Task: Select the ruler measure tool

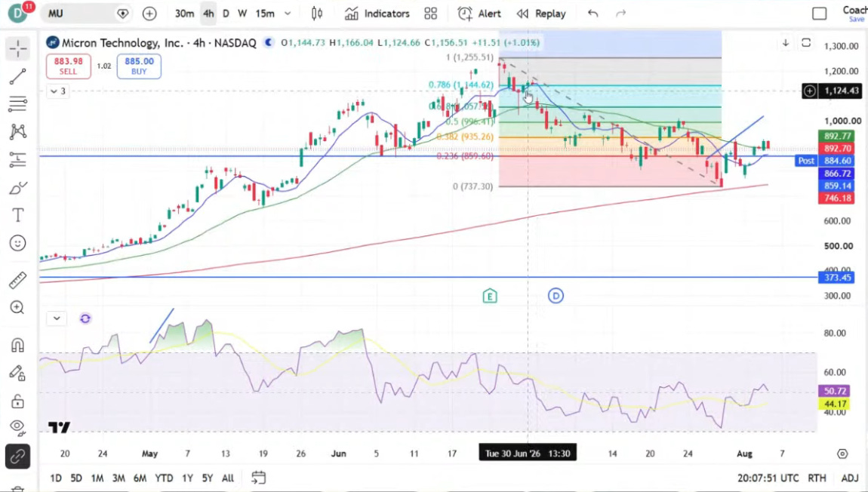Action: point(17,281)
